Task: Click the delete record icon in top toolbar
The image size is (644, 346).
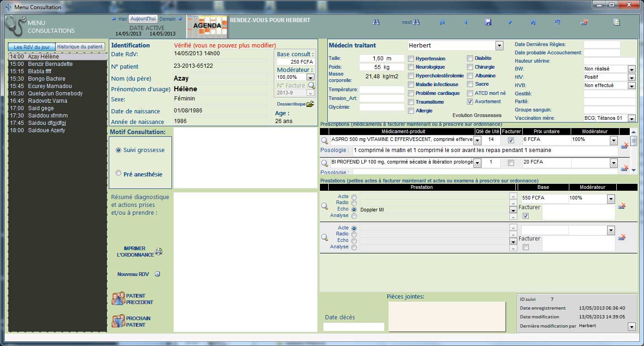Action: click(x=584, y=22)
